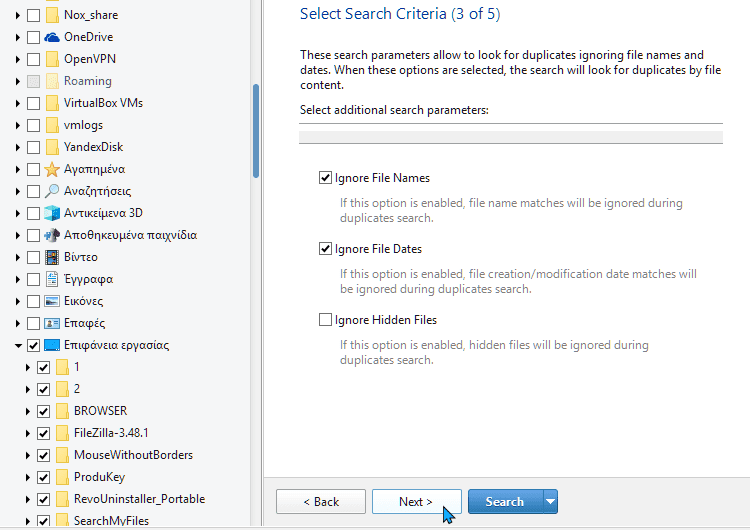Click the Αναζητήσεις magnifier icon

(52, 191)
